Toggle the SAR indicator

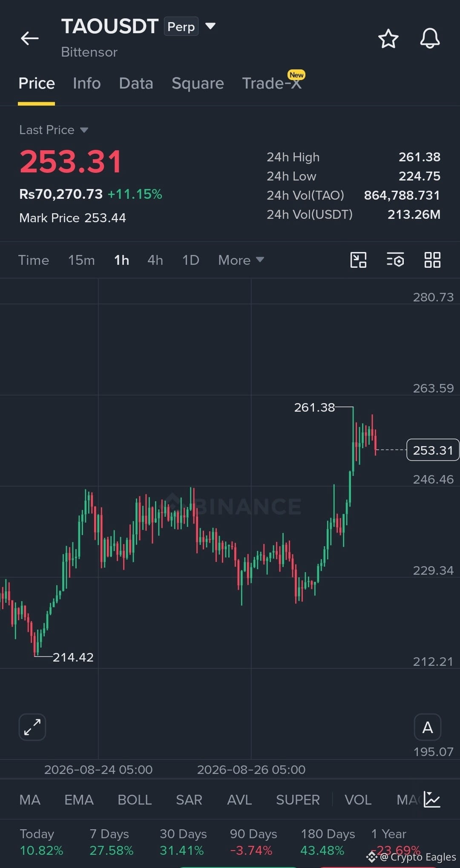coord(189,799)
